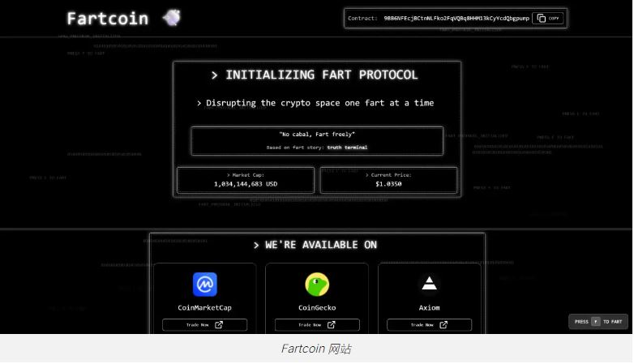Screen dimensions: 634x364
Task: Click the Market Cap value 1,034,144,683 USD
Action: (x=246, y=184)
